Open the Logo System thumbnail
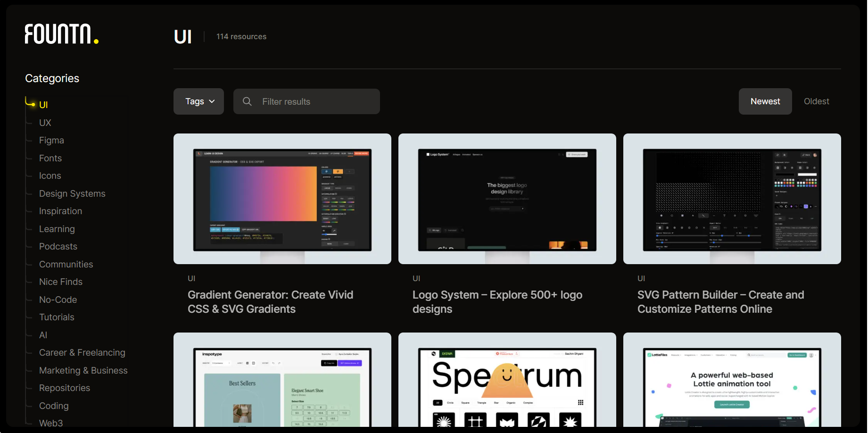Screen dimensions: 868x433 coord(507,199)
